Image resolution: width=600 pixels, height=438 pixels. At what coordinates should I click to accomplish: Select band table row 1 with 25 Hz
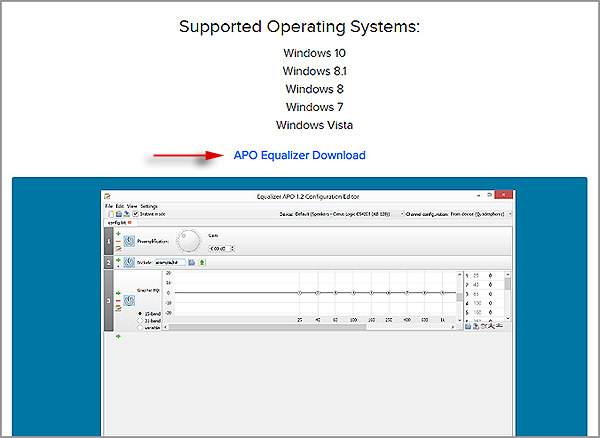(484, 275)
